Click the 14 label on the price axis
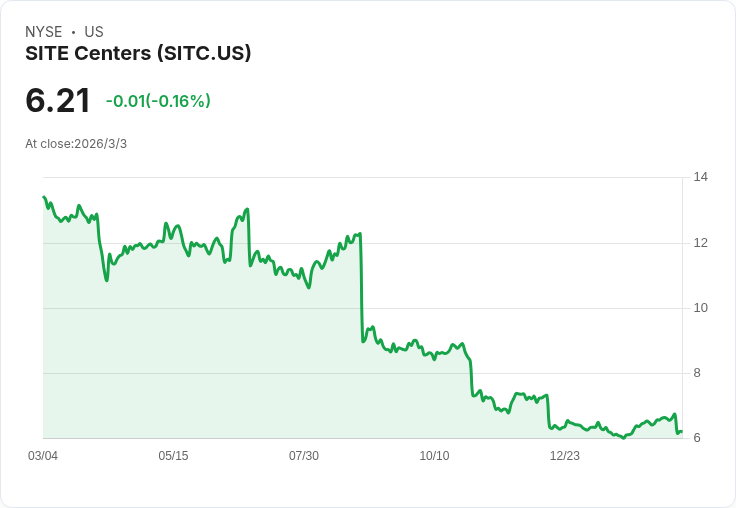This screenshot has height=508, width=736. point(700,177)
